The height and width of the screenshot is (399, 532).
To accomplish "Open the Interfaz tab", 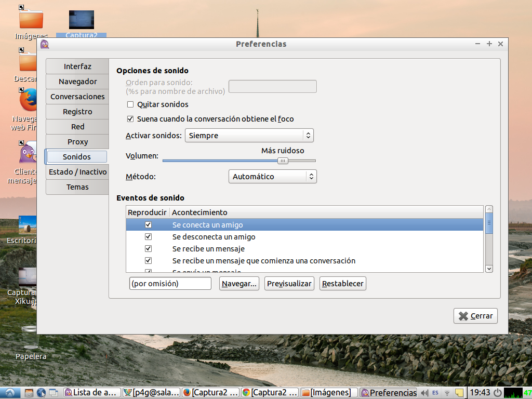I will (77, 66).
